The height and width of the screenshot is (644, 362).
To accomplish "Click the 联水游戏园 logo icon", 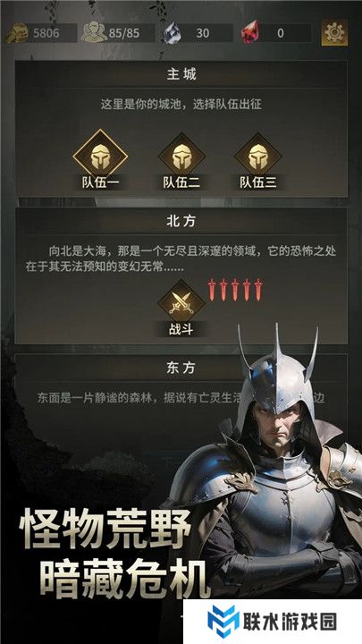I will tap(223, 622).
